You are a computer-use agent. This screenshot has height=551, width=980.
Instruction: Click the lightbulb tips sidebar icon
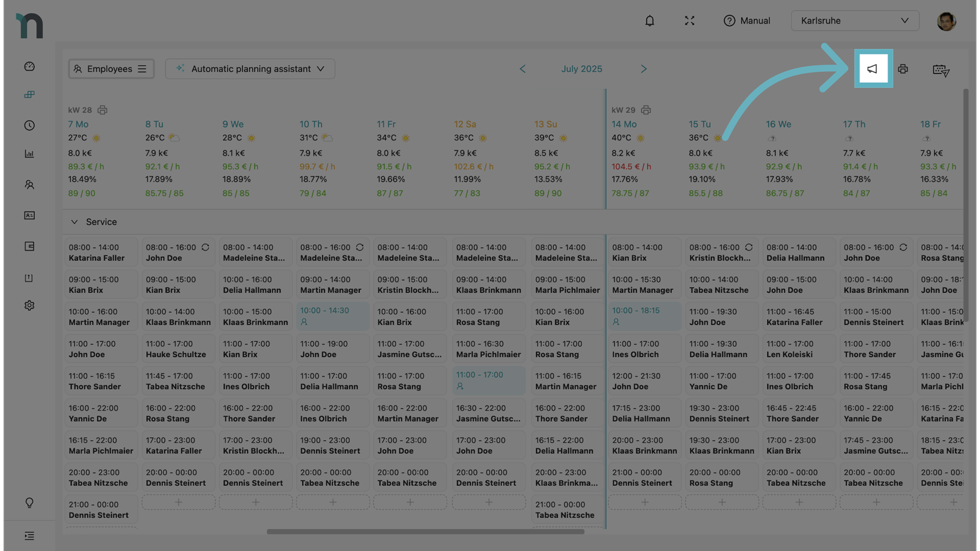click(x=30, y=503)
